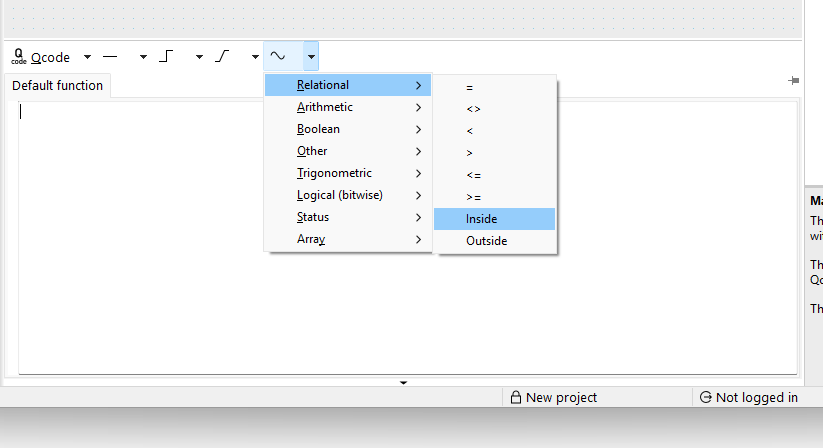Image resolution: width=823 pixels, height=448 pixels.
Task: Insert the < less-than operator
Action: point(494,131)
